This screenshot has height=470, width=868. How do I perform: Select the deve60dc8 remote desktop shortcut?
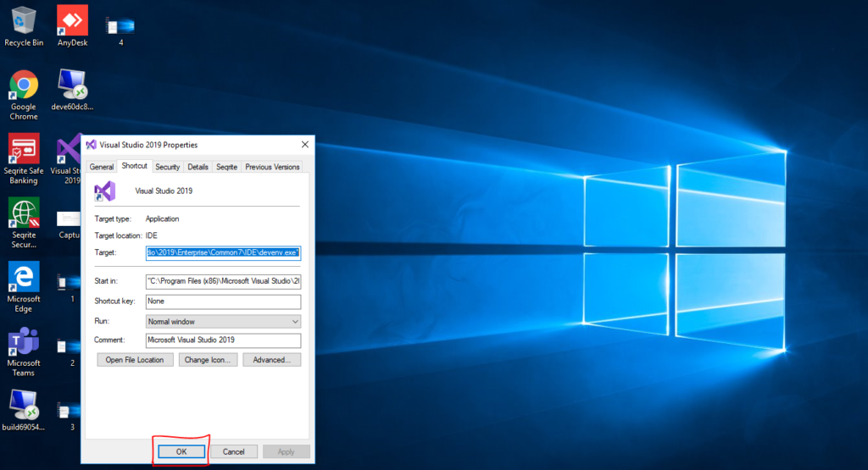(72, 90)
